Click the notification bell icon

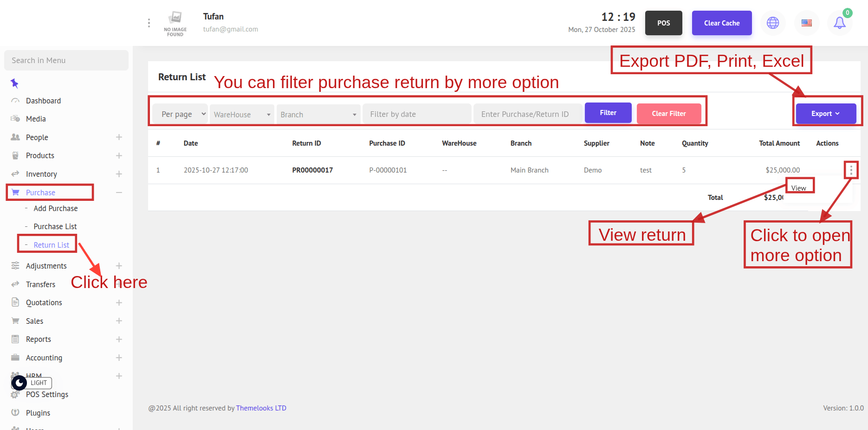(x=839, y=23)
